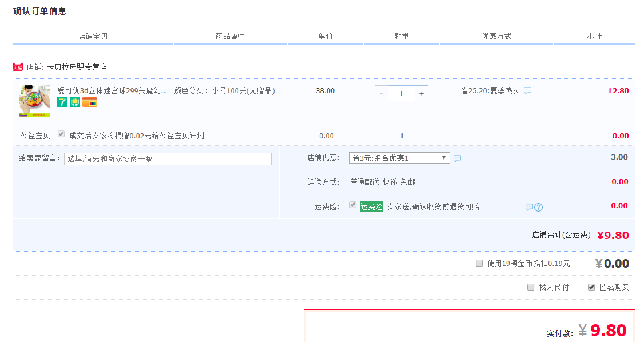The width and height of the screenshot is (644, 342).
Task: Click the ¥0.00 coin deduction amount
Action: (x=612, y=264)
